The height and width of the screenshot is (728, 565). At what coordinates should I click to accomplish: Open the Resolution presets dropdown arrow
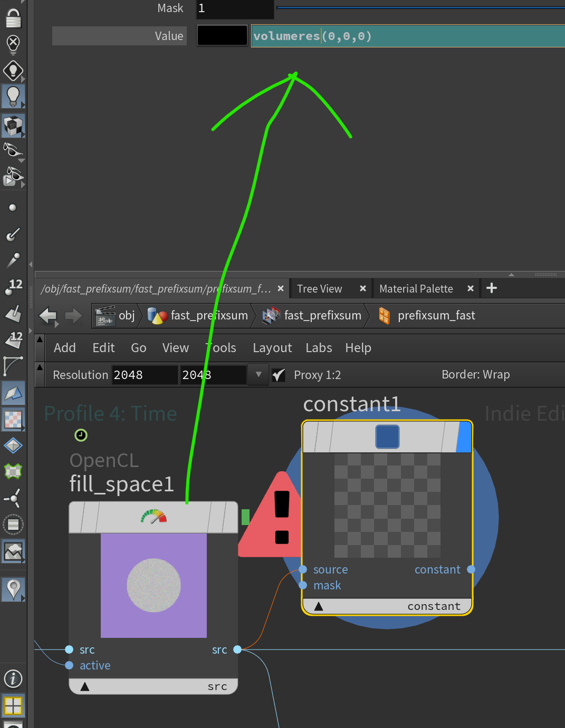(x=258, y=375)
